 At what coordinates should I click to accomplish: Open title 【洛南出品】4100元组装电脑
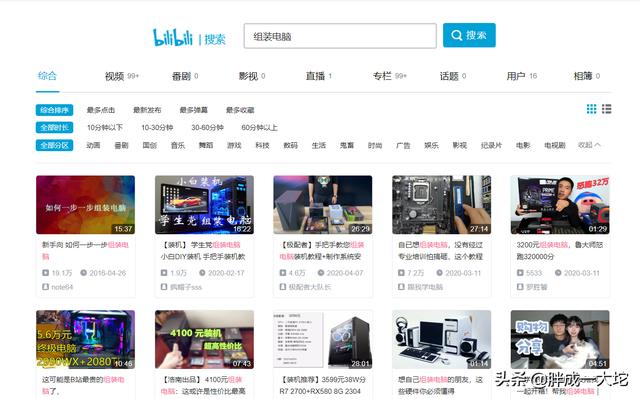pyautogui.click(x=203, y=385)
